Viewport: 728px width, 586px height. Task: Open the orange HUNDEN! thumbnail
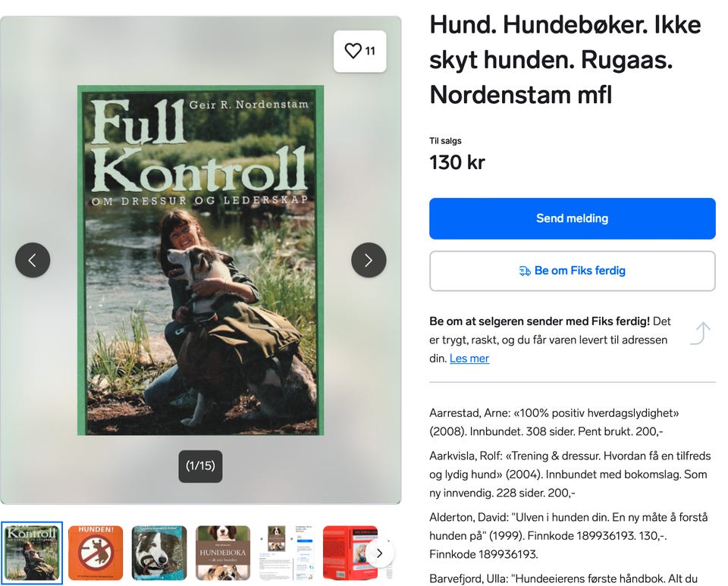click(96, 553)
